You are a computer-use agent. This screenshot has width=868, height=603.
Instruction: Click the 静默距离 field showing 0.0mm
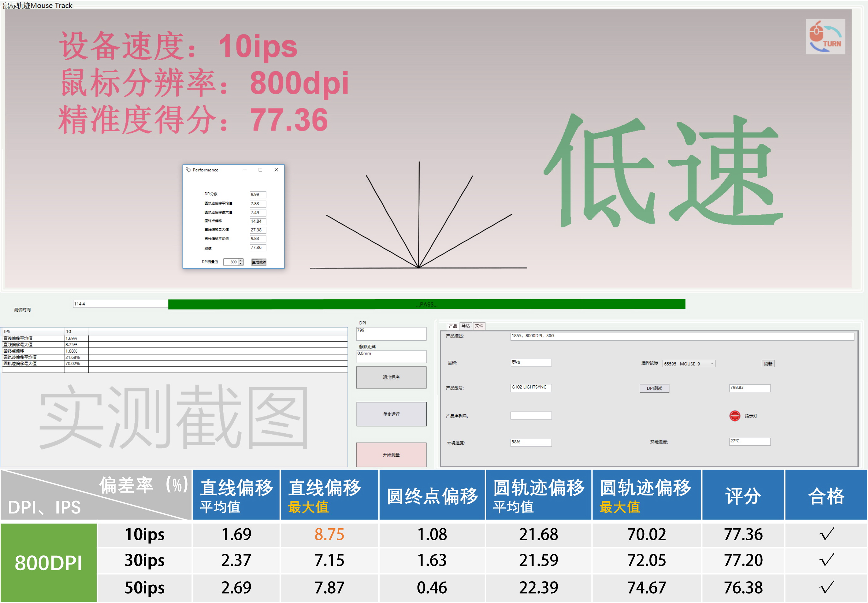click(391, 356)
